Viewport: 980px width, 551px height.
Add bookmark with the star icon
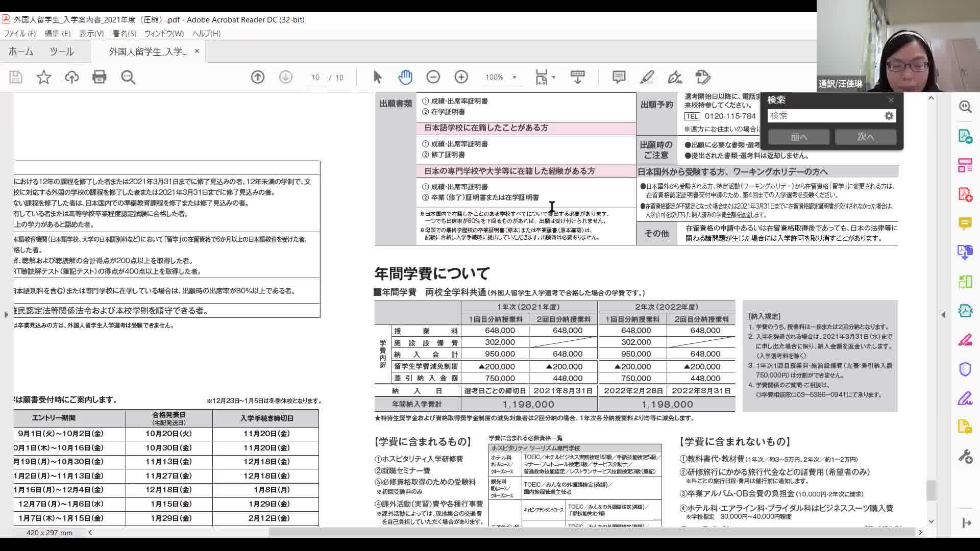click(44, 77)
